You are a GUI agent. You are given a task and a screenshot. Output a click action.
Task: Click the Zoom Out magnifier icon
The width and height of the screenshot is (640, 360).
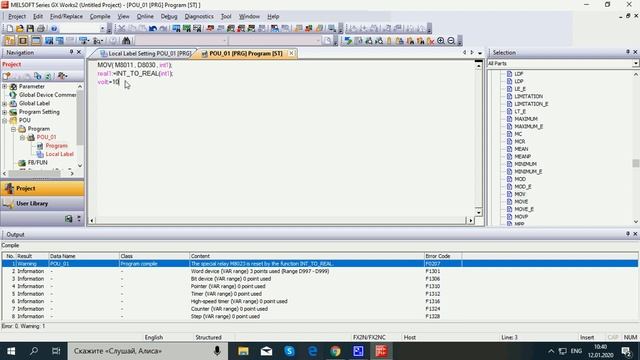point(451,40)
